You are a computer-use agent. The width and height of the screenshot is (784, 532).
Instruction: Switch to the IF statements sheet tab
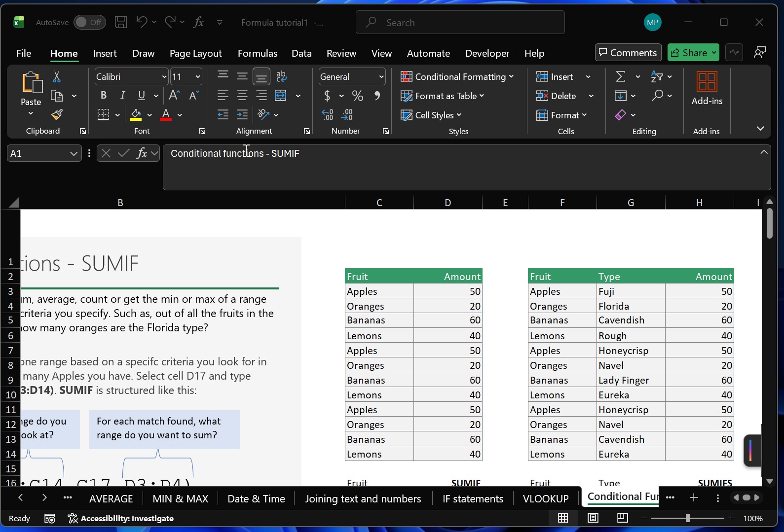(x=473, y=498)
